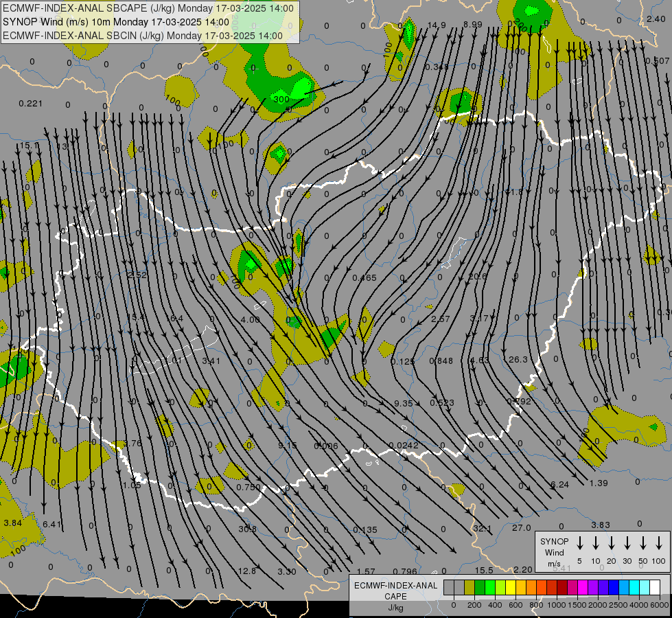
Task: Click the 6.41 value on the map
Action: coord(52,524)
